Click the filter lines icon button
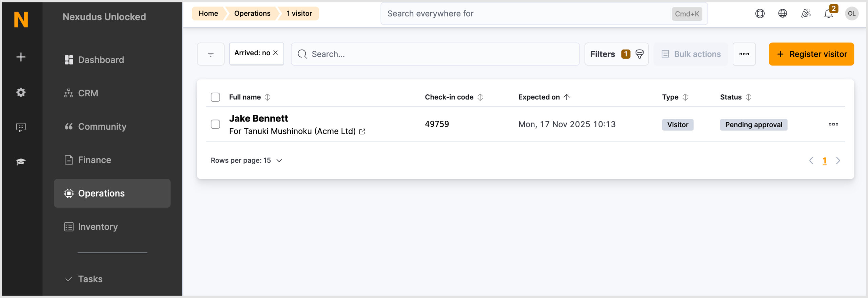This screenshot has width=868, height=298. 211,54
